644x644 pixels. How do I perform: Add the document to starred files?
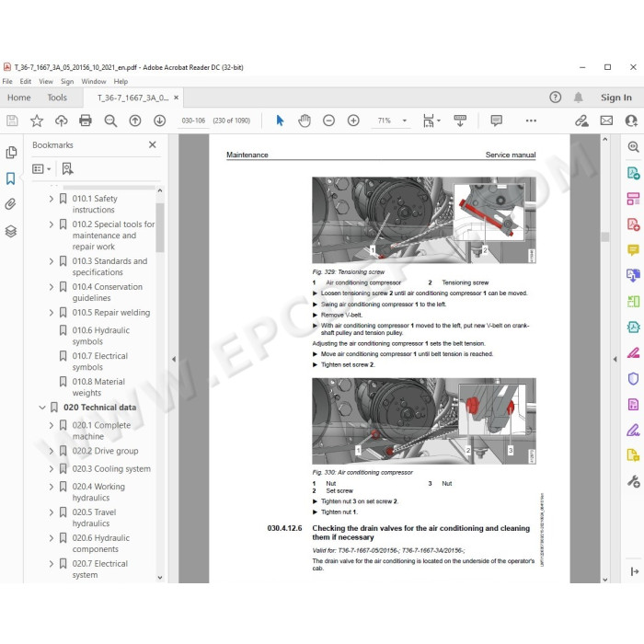pos(37,121)
